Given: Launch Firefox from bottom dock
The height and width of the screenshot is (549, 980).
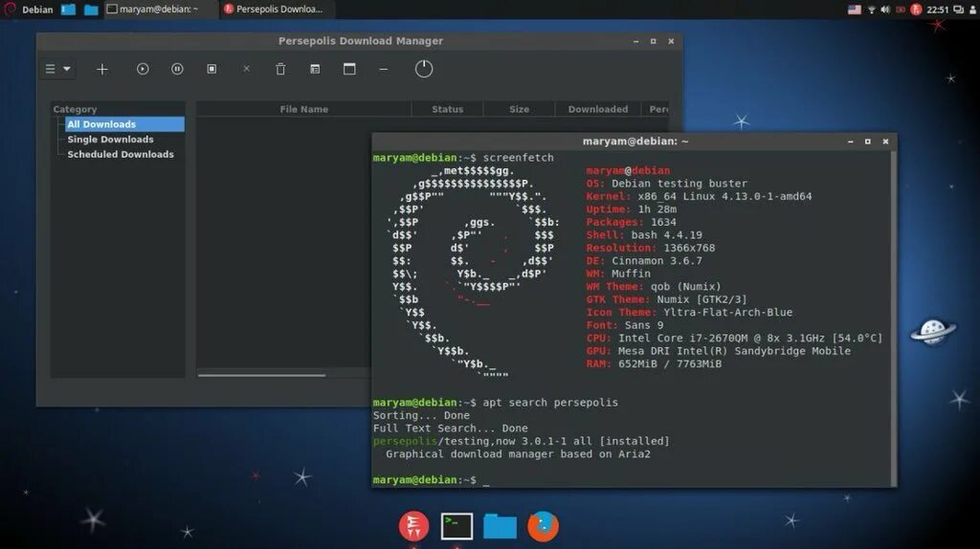Looking at the screenshot, I should (543, 526).
